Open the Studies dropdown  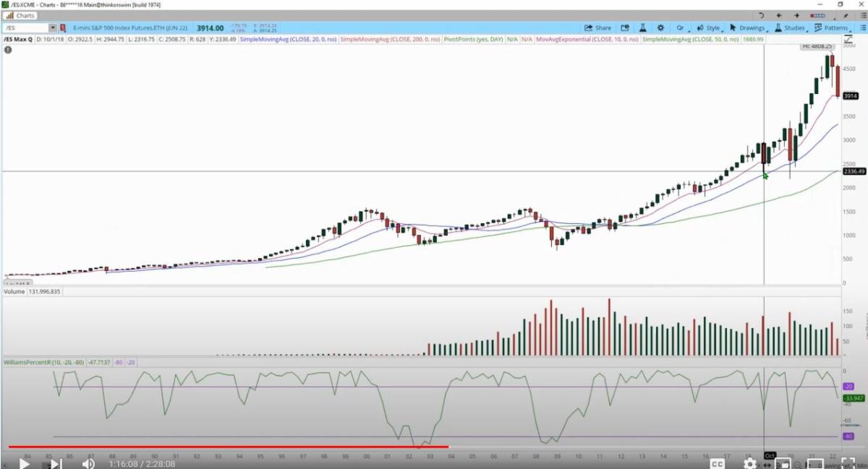[x=791, y=27]
